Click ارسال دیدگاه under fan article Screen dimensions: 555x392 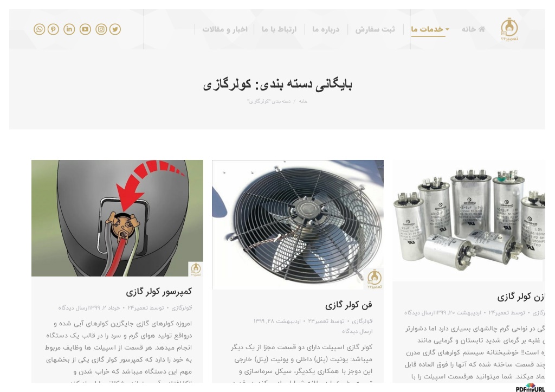pos(357,331)
